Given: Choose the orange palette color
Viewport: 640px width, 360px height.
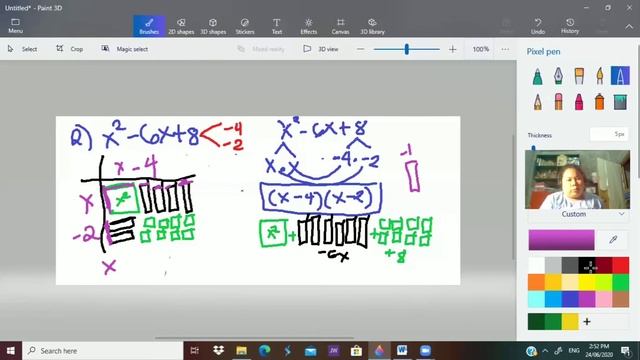Looking at the screenshot, I should pos(536,282).
